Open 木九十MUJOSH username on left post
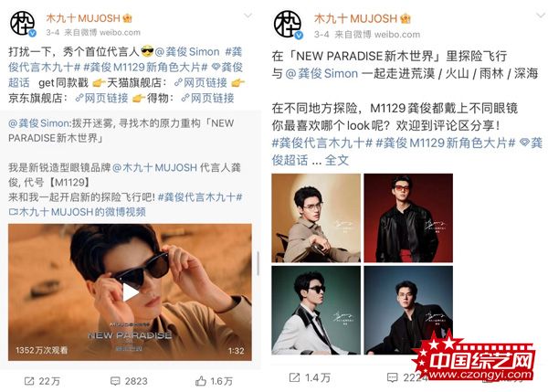 click(x=83, y=18)
